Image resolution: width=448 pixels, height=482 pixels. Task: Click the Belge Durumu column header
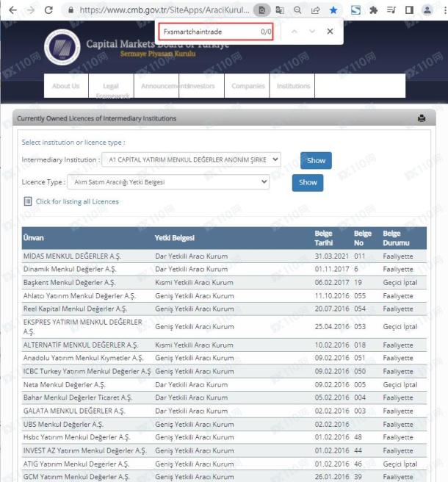click(x=396, y=238)
